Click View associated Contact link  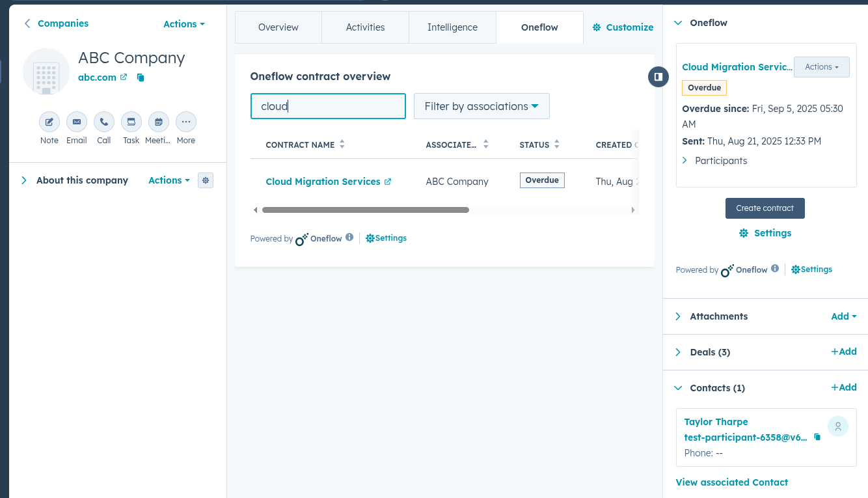tap(732, 482)
